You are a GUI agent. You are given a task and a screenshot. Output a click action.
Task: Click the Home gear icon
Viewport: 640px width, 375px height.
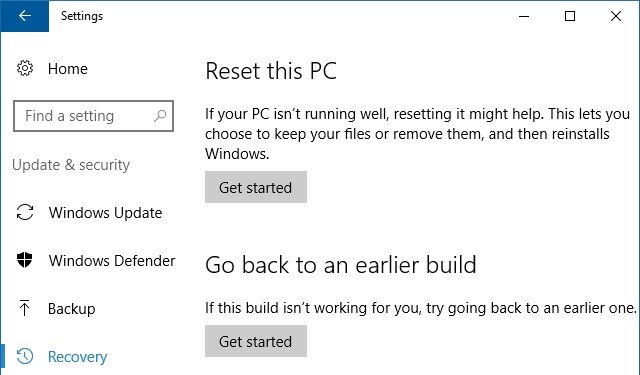point(25,68)
